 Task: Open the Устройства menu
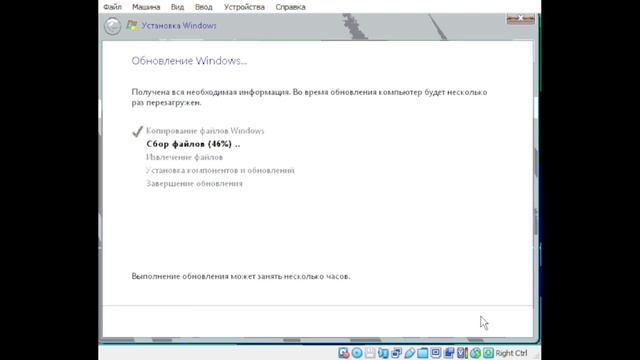[244, 7]
